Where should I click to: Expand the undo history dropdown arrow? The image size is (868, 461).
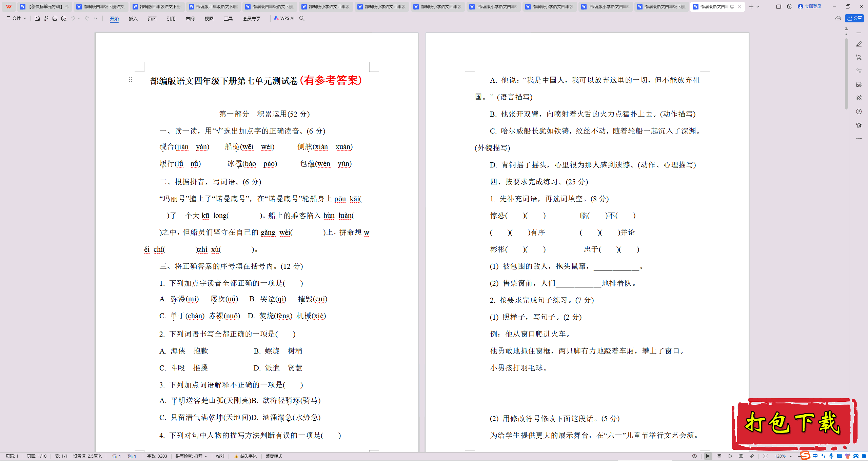pos(79,18)
